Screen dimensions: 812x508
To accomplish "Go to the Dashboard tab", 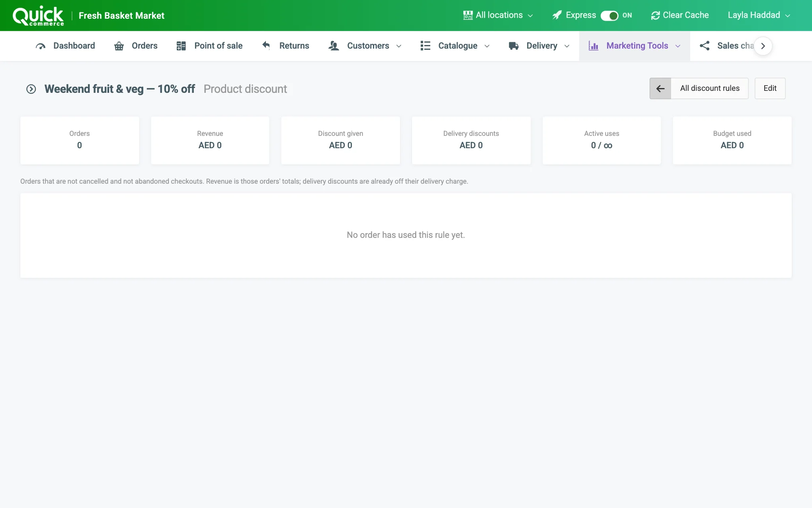I will point(65,46).
